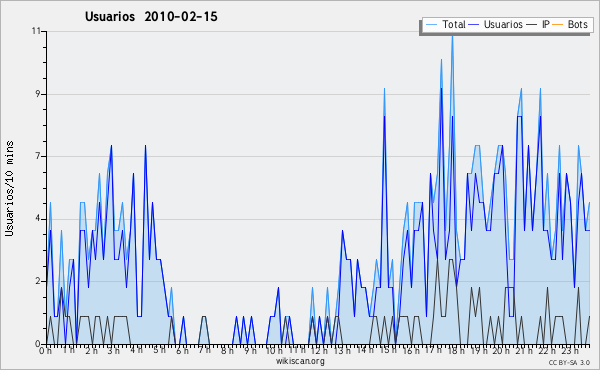Click the x-axis label '20 h'

(501, 350)
